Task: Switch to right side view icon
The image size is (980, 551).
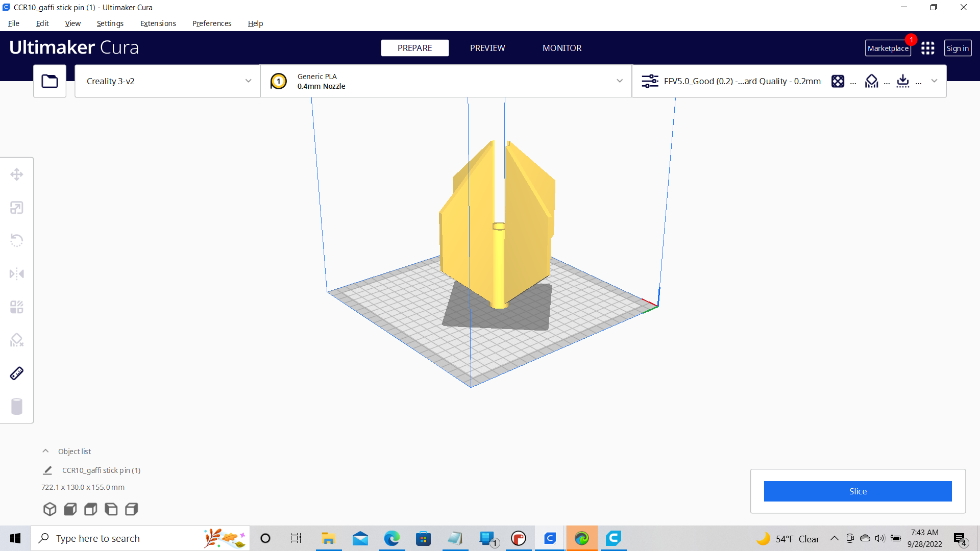Action: click(x=132, y=509)
